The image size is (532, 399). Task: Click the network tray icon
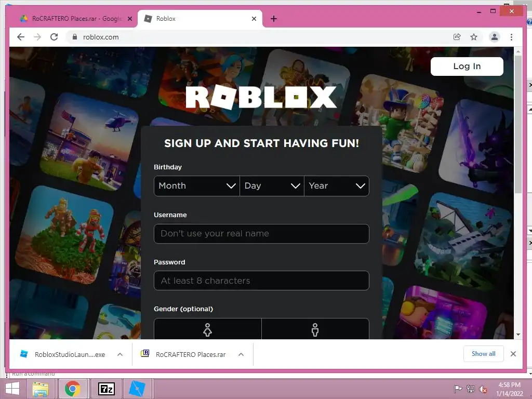470,389
